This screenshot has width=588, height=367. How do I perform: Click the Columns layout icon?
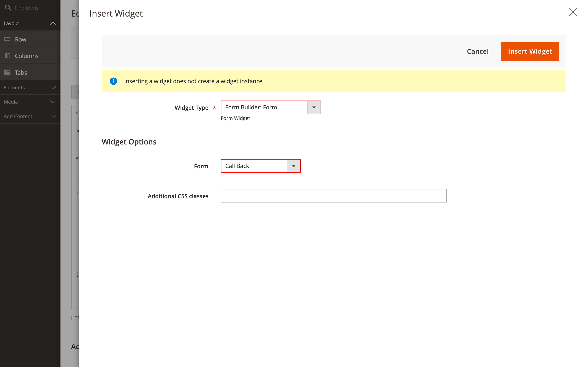click(x=7, y=56)
